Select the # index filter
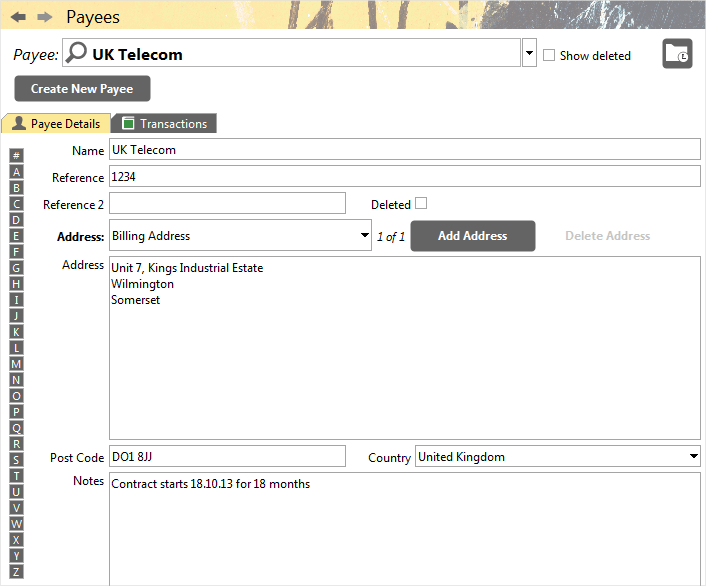706x586 pixels. [x=16, y=156]
